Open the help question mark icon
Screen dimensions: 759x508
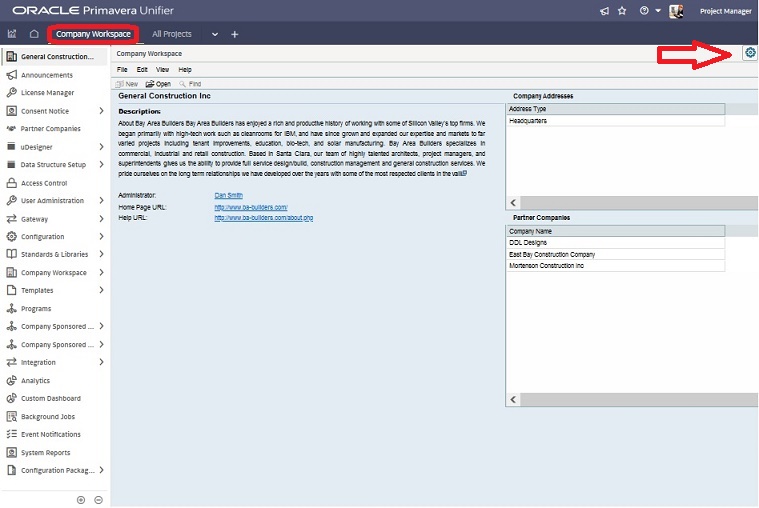[x=644, y=11]
